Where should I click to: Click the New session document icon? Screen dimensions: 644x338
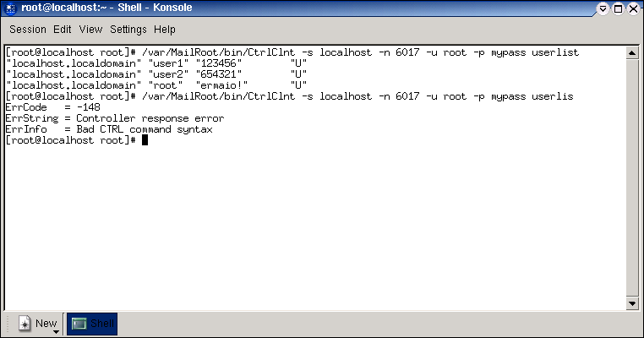pos(25,324)
